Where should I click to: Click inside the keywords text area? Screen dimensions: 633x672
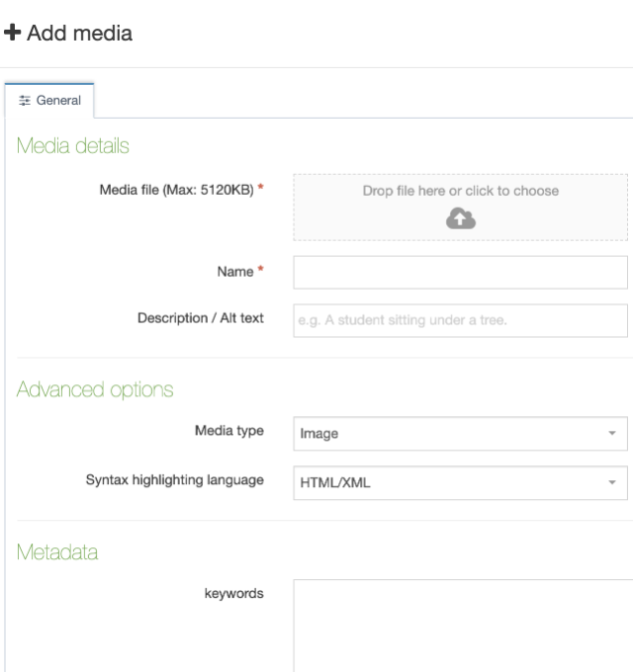pos(463,626)
